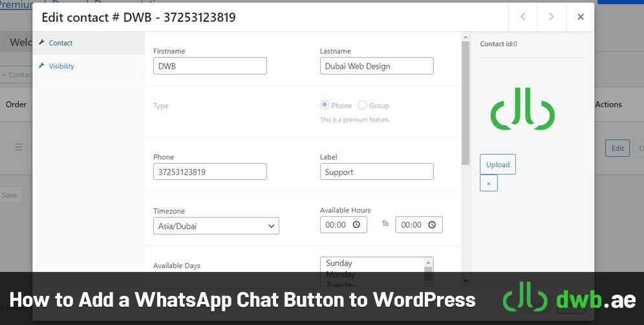644x325 pixels.
Task: Click the contact avatar logo image
Action: pos(522,109)
